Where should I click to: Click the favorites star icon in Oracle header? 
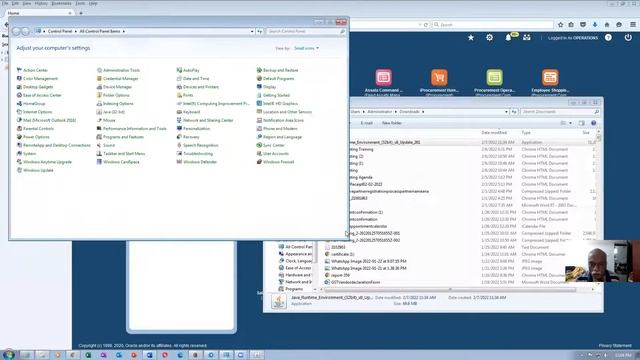tap(471, 38)
